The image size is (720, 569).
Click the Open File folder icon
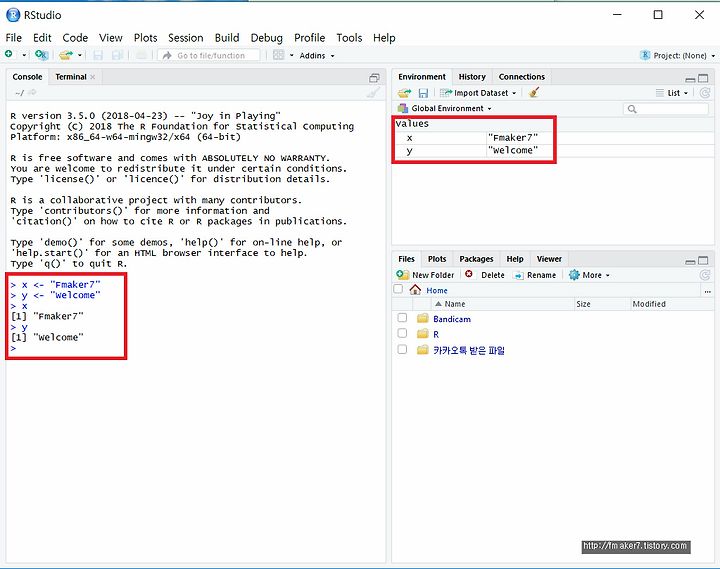[66, 55]
